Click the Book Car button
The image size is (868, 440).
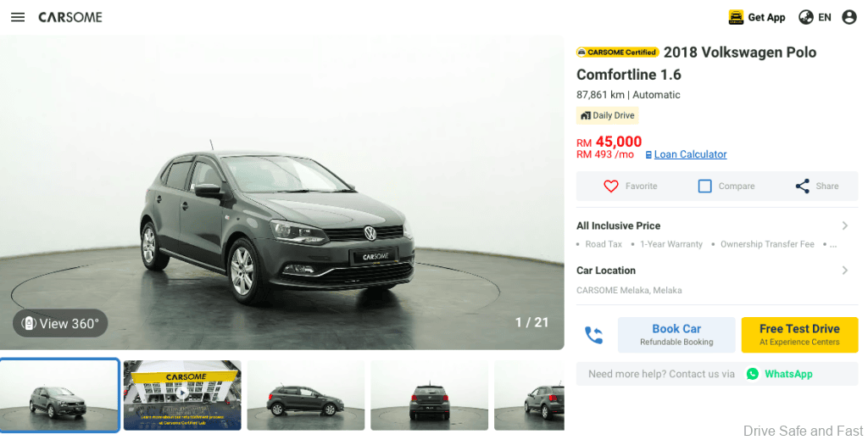click(x=676, y=335)
